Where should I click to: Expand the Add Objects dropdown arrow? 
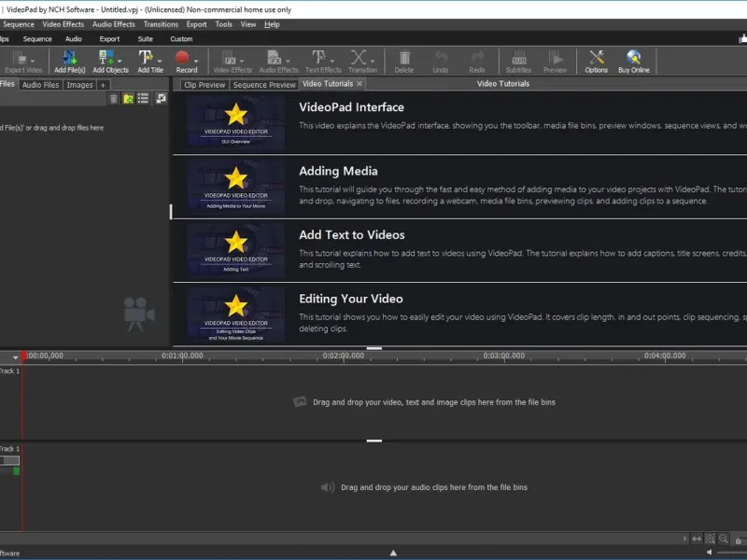(120, 61)
